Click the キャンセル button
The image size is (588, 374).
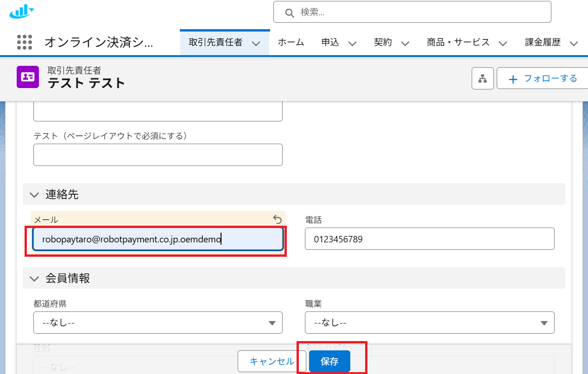tap(272, 361)
